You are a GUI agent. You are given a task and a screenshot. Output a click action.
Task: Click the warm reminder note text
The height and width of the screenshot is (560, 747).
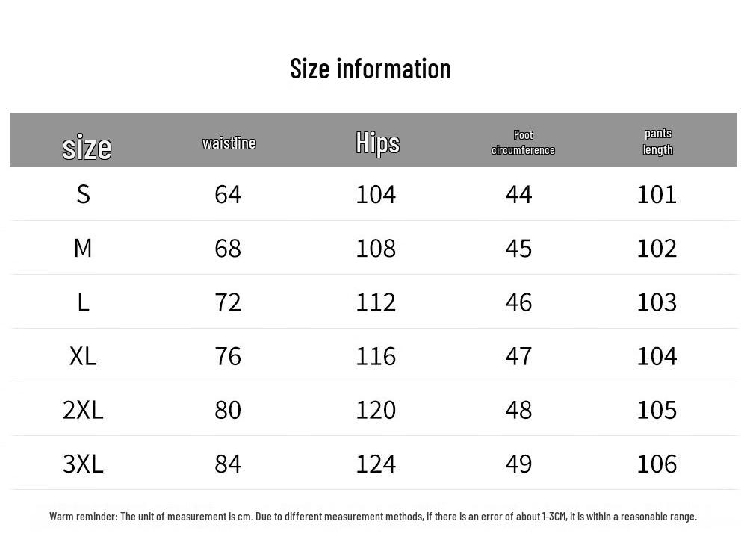tap(373, 516)
